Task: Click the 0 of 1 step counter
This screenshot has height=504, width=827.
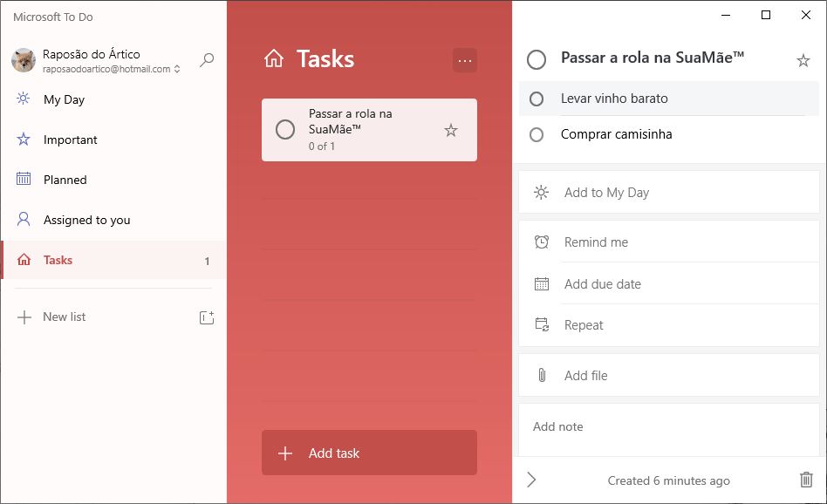Action: 322,146
